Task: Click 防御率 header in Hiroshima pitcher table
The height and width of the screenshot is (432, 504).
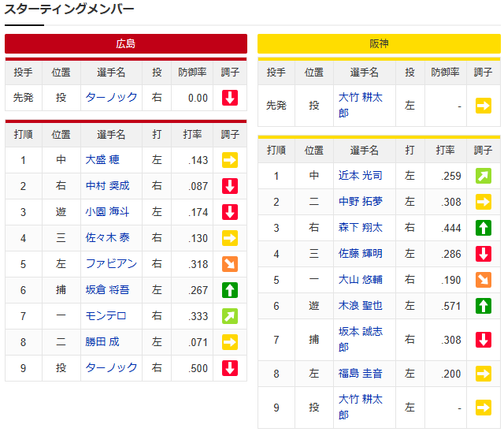Action: coord(192,73)
